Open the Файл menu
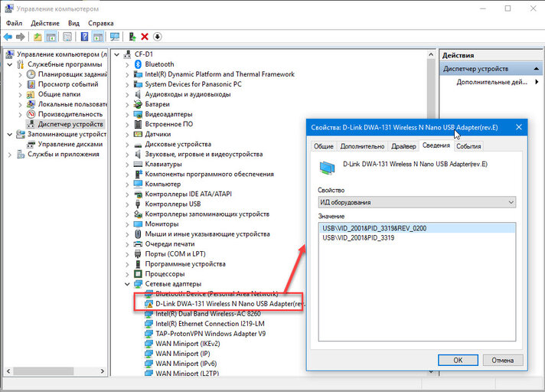Screen dimensions: 545x392 click(x=14, y=23)
